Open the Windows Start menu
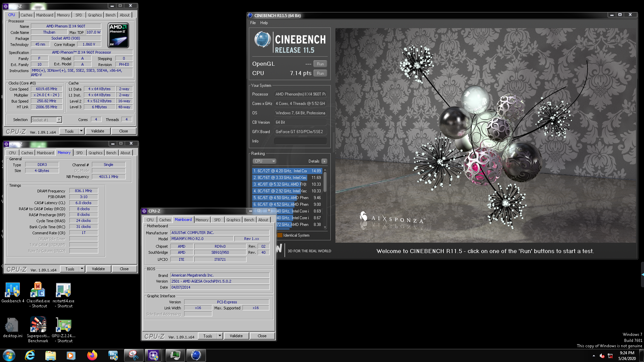This screenshot has height=362, width=644. (9, 355)
